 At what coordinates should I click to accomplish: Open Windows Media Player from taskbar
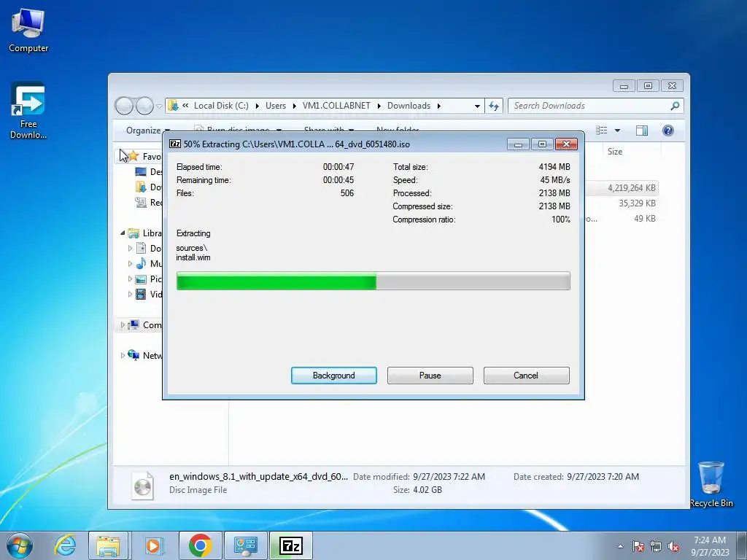tap(153, 545)
